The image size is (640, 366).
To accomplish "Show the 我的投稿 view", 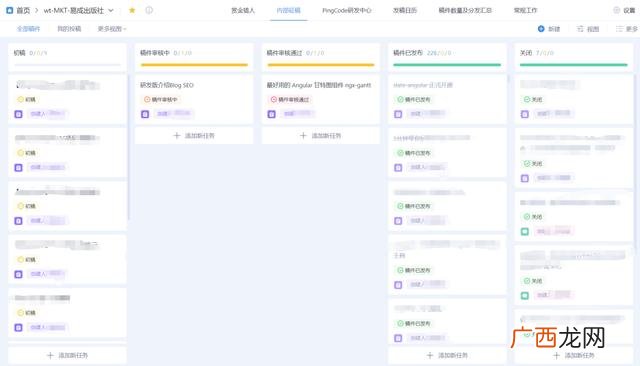I will pyautogui.click(x=69, y=29).
